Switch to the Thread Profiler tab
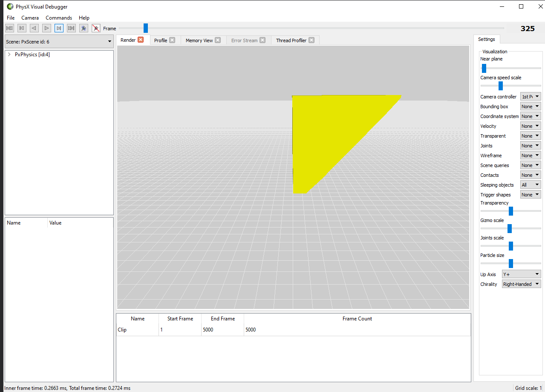The width and height of the screenshot is (545, 392). pyautogui.click(x=291, y=40)
